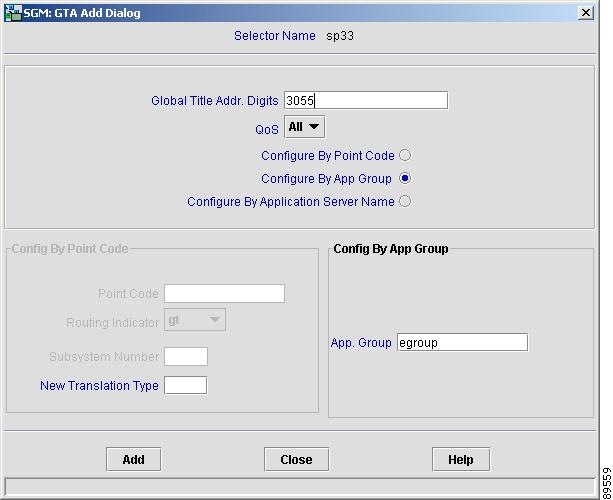This screenshot has height=500, width=613.
Task: Click the Subsystem Number label
Action: pos(104,357)
